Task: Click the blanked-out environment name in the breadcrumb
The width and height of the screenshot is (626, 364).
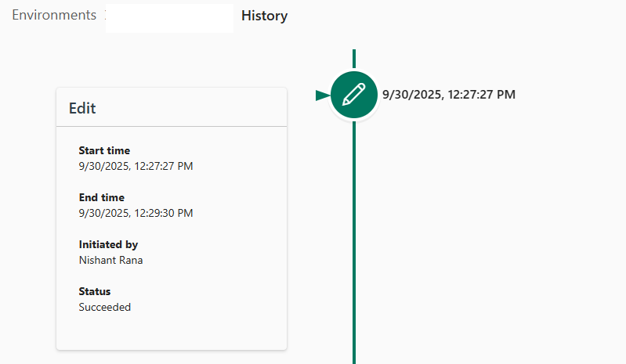Action: (x=169, y=17)
